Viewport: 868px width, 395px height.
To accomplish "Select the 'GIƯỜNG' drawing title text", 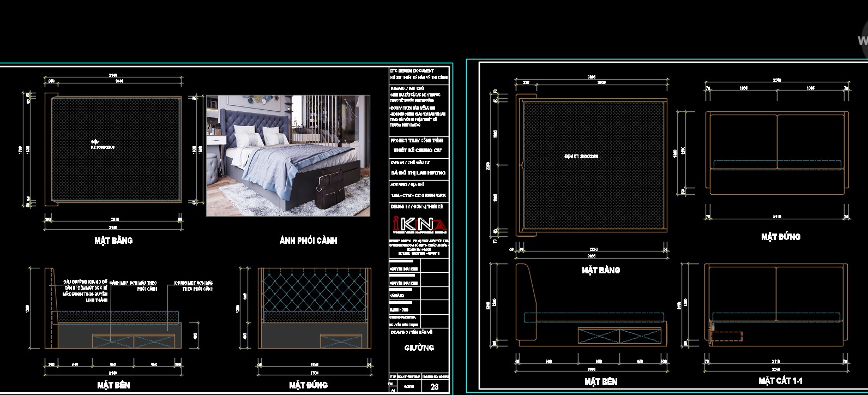I will pyautogui.click(x=419, y=348).
